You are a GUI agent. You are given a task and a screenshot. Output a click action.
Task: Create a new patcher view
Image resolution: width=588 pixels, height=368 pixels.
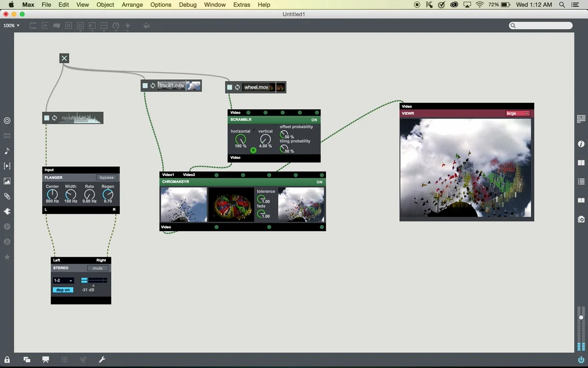[27, 359]
